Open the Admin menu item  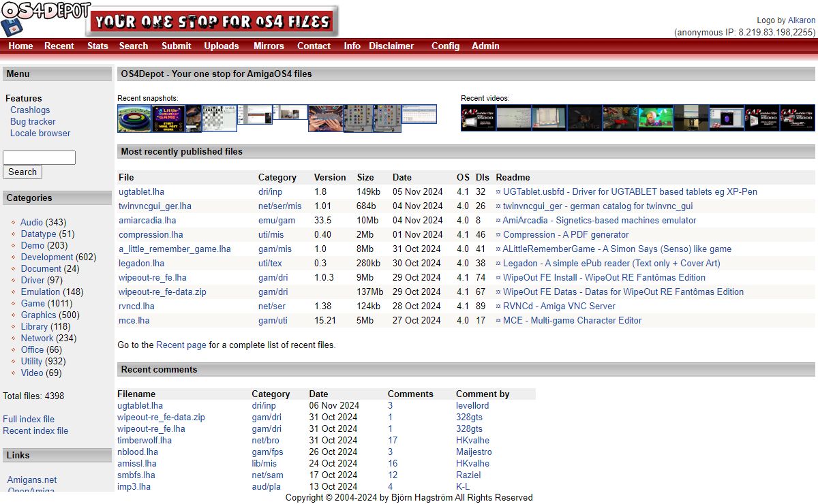pos(486,46)
